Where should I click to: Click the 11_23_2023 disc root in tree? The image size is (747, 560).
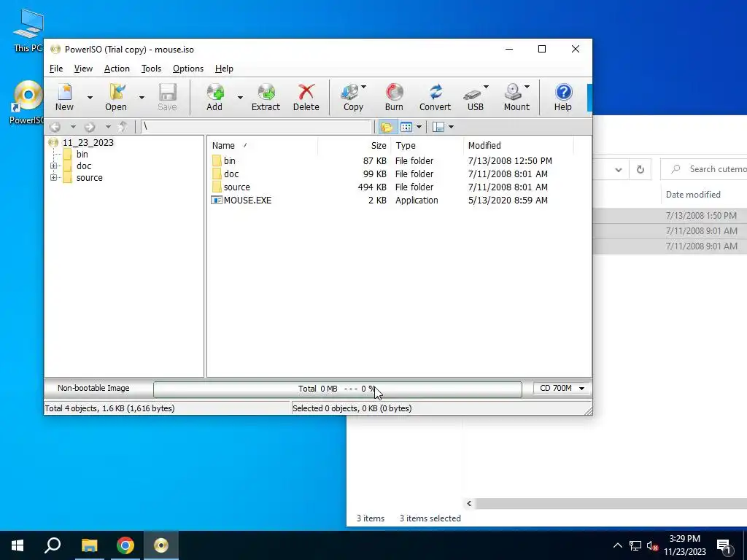(82, 142)
